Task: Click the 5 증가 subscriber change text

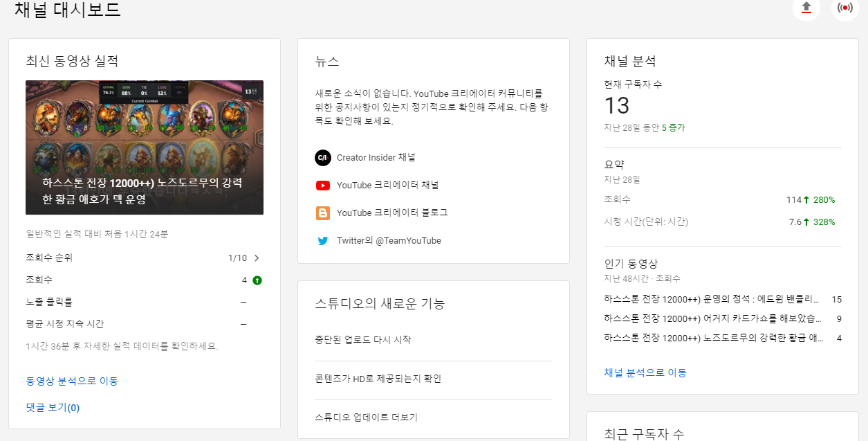Action: click(x=674, y=128)
